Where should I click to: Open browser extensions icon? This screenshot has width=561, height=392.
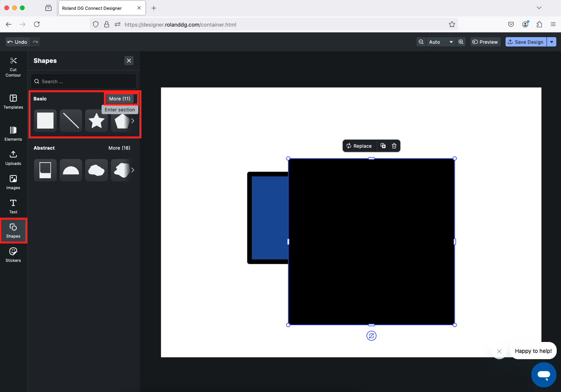(x=539, y=24)
